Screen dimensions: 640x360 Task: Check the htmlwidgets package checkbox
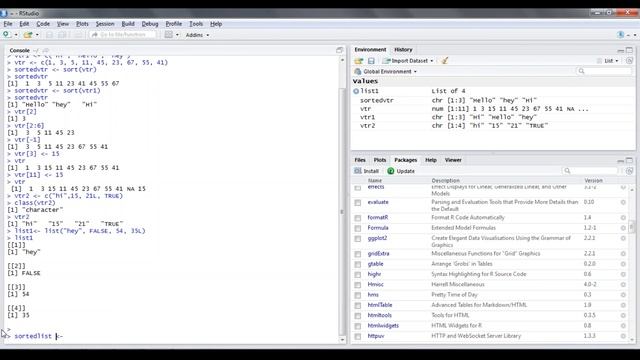tap(358, 326)
